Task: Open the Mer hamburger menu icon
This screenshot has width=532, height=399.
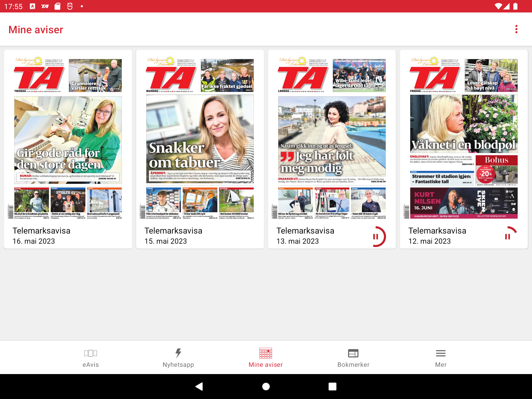Action: coord(441,353)
